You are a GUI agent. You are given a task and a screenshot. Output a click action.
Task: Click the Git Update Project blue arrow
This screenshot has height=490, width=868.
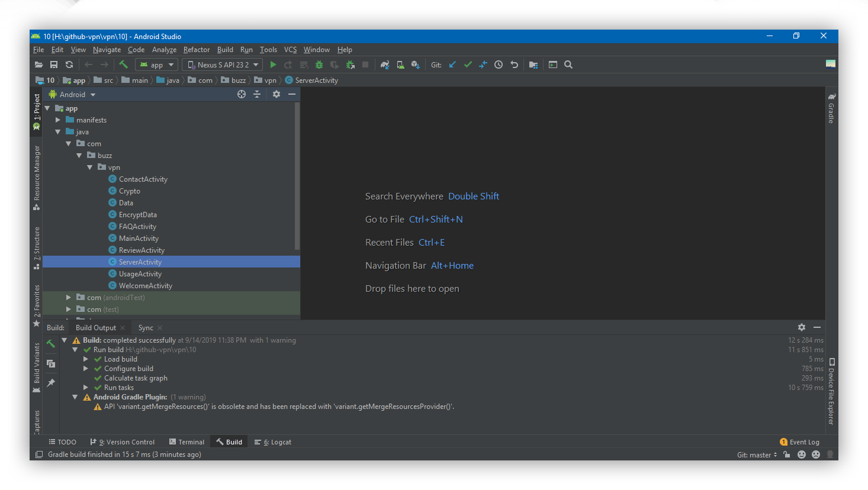coord(452,65)
